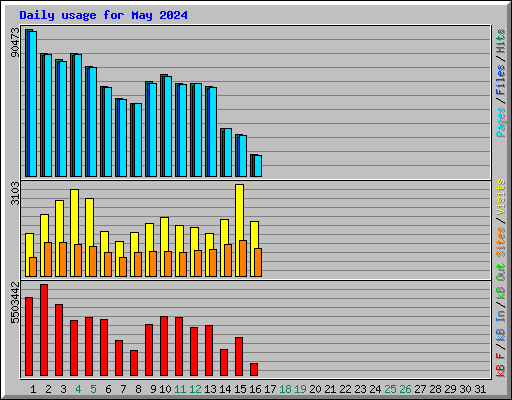Select day 24 on the date axis
This screenshot has height=400, width=512.
(375, 389)
